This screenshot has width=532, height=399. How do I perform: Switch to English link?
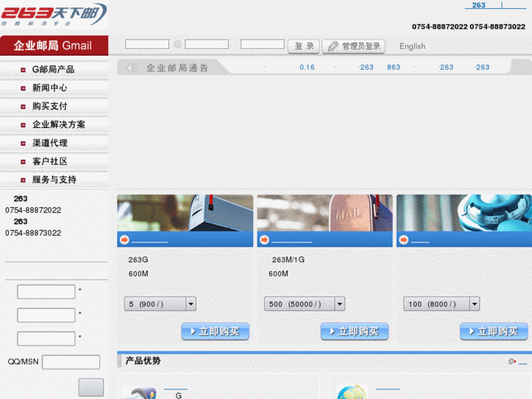[412, 46]
